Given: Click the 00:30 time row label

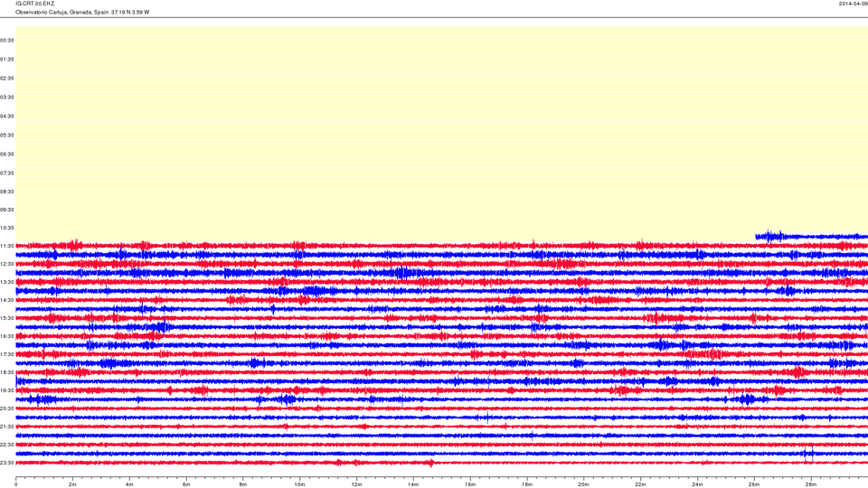Looking at the screenshot, I should click(7, 41).
